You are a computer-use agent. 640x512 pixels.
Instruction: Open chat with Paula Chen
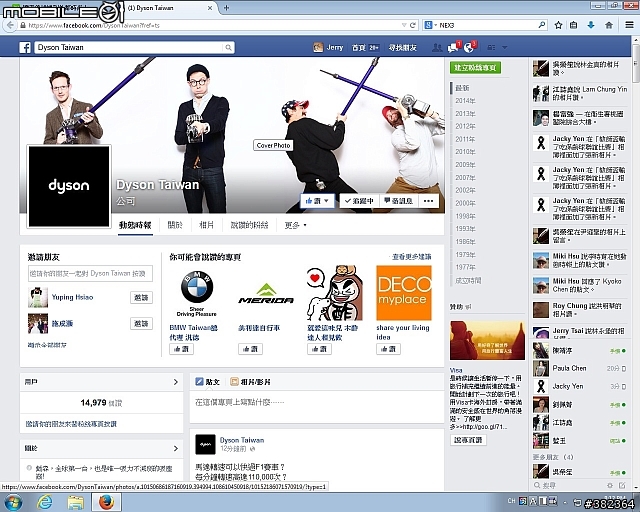579,368
